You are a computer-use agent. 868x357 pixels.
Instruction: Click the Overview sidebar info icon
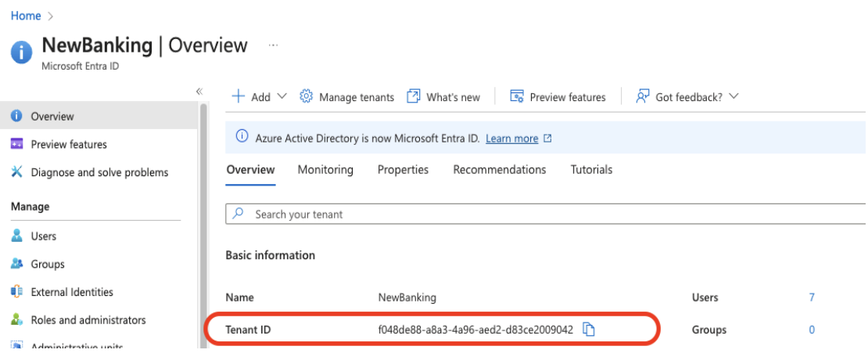pos(16,116)
